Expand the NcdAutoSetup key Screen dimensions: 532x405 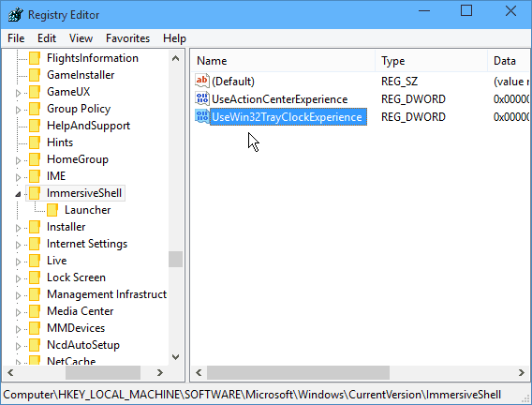click(x=19, y=346)
